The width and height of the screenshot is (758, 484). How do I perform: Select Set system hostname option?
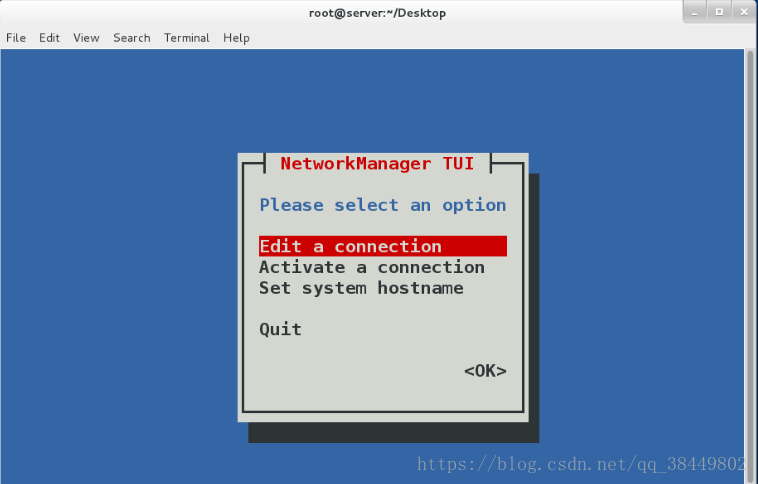coord(361,288)
